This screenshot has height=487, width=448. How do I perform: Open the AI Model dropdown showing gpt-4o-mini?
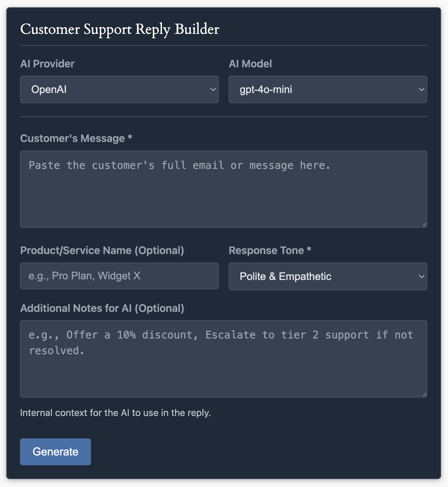tap(328, 89)
